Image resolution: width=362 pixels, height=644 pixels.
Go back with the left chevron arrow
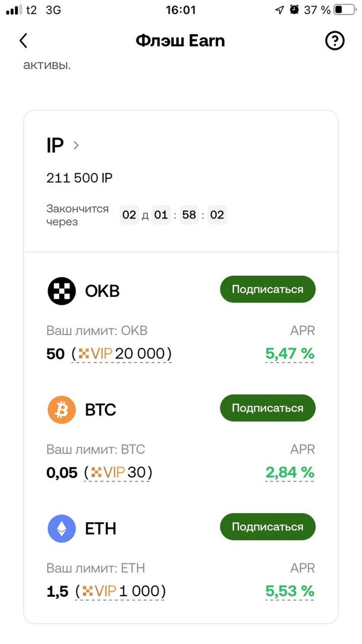tap(23, 41)
